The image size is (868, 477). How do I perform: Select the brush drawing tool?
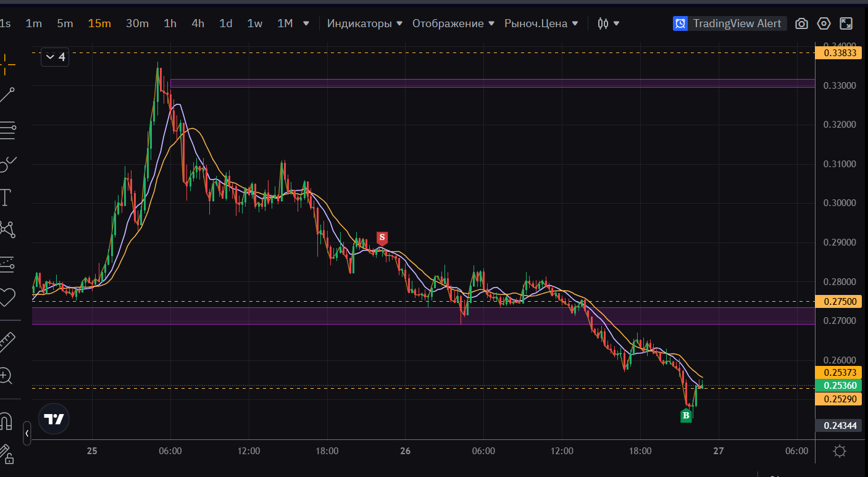7,163
